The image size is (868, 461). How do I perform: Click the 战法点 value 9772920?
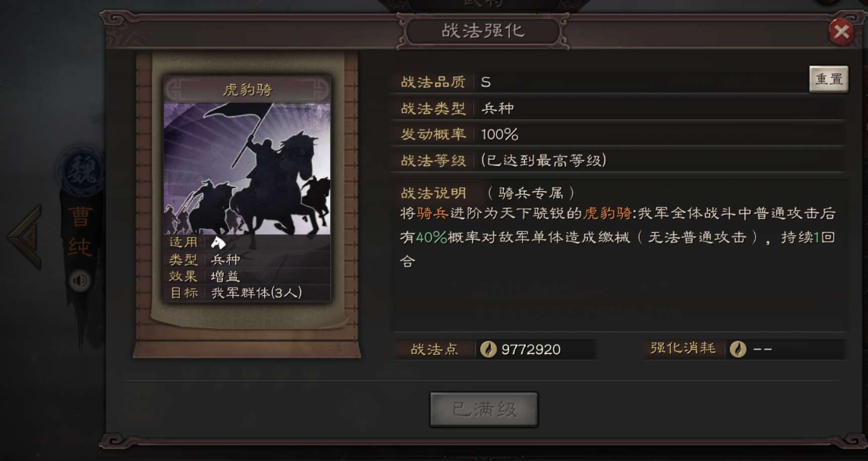(530, 350)
